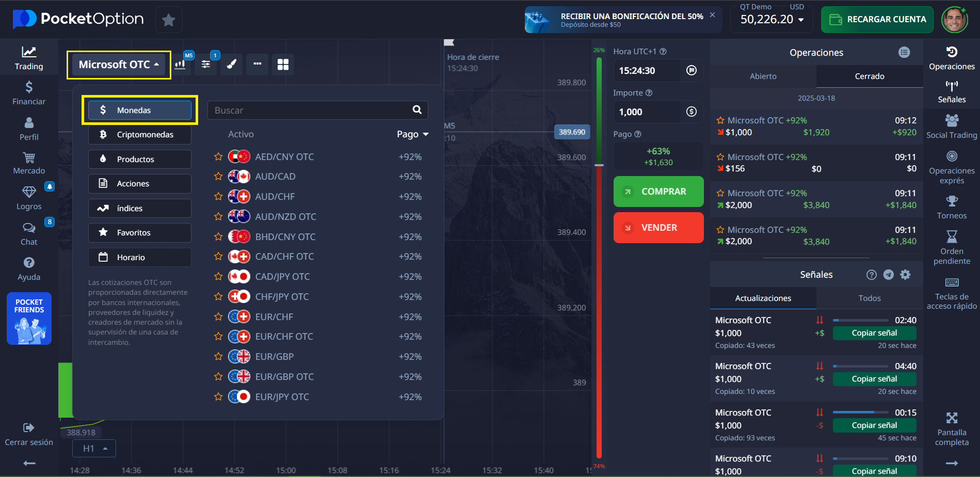Switch to Cerrado operations tab
This screenshot has width=980, height=477.
[x=870, y=76]
